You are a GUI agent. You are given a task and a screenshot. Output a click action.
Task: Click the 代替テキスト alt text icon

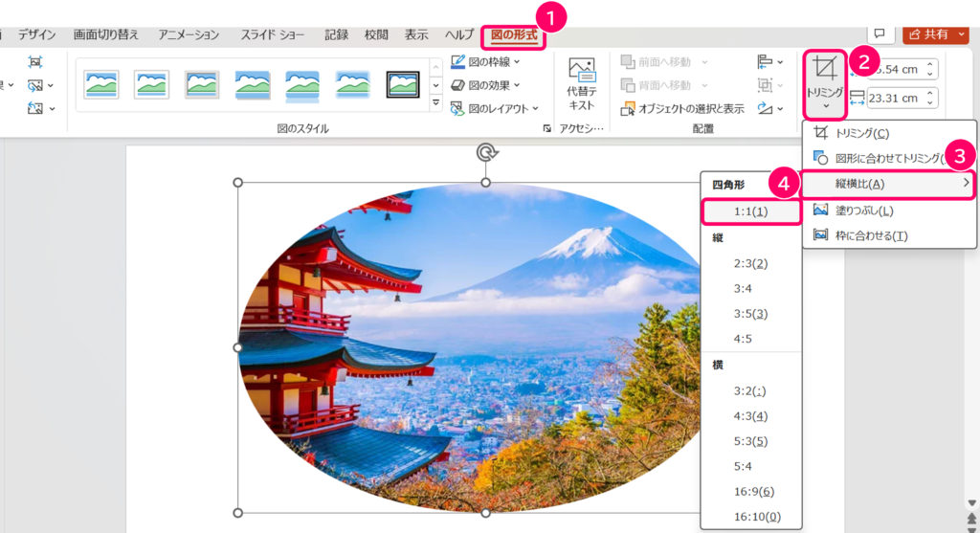pyautogui.click(x=582, y=84)
